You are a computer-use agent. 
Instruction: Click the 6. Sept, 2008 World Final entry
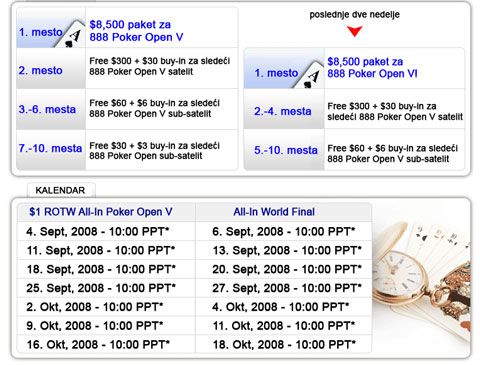click(x=284, y=231)
